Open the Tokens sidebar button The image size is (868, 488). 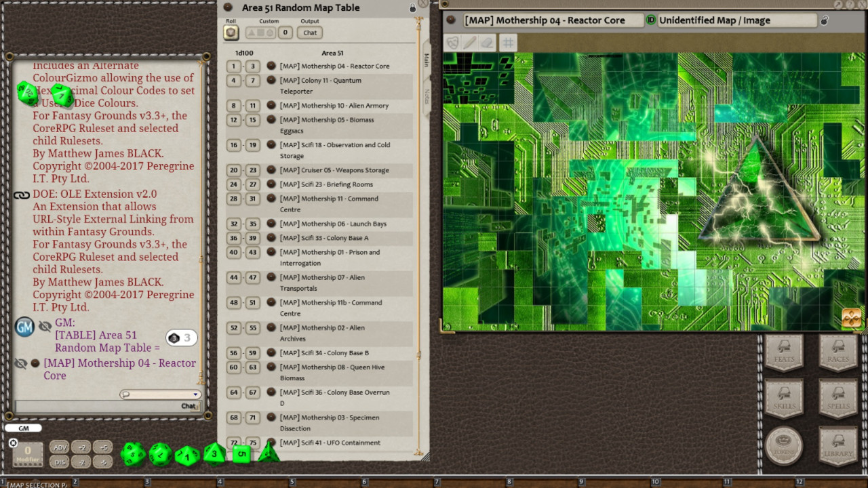tap(784, 446)
